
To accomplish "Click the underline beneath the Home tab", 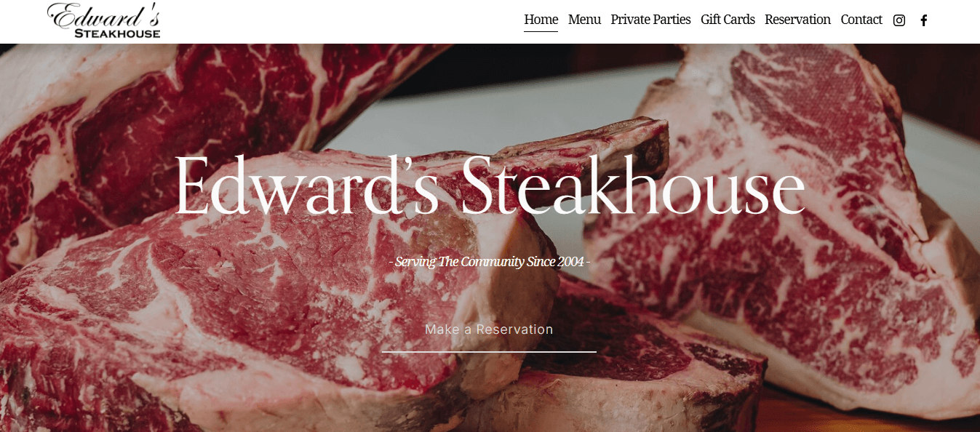I will click(x=541, y=31).
